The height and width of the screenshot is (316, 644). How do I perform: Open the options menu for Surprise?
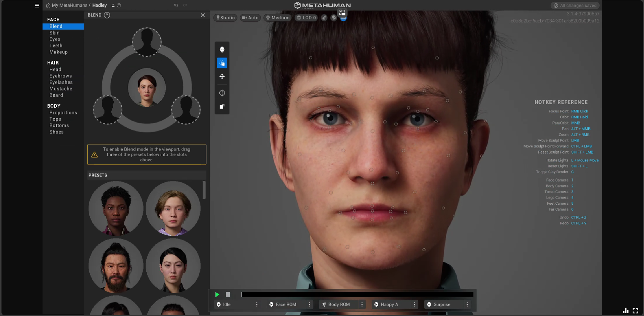[467, 305]
